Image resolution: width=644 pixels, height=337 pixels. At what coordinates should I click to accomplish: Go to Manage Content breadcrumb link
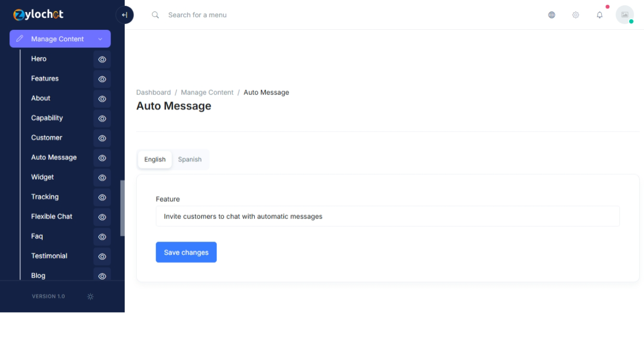[x=207, y=92]
